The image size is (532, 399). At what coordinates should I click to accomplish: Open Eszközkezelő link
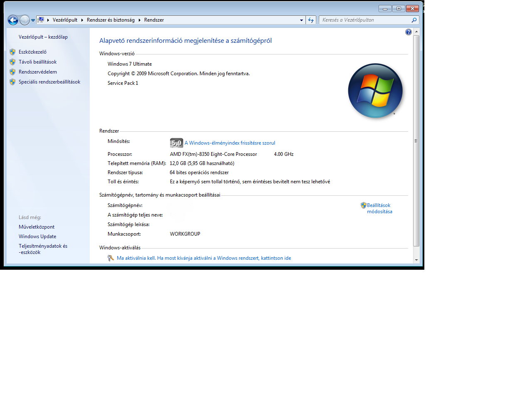(32, 52)
